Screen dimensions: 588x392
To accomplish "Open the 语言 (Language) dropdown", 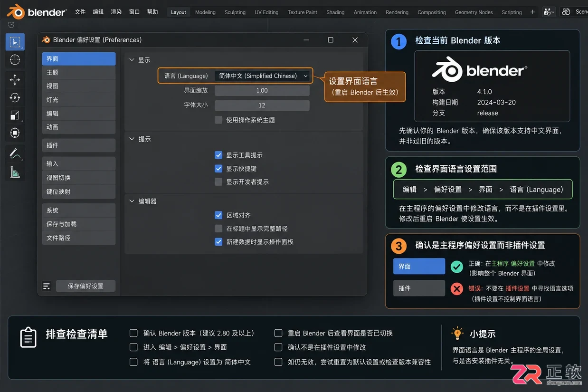I will (x=262, y=76).
